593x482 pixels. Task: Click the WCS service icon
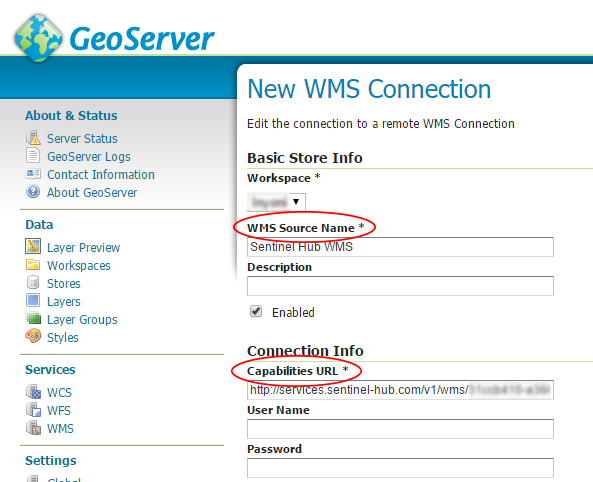[x=33, y=392]
